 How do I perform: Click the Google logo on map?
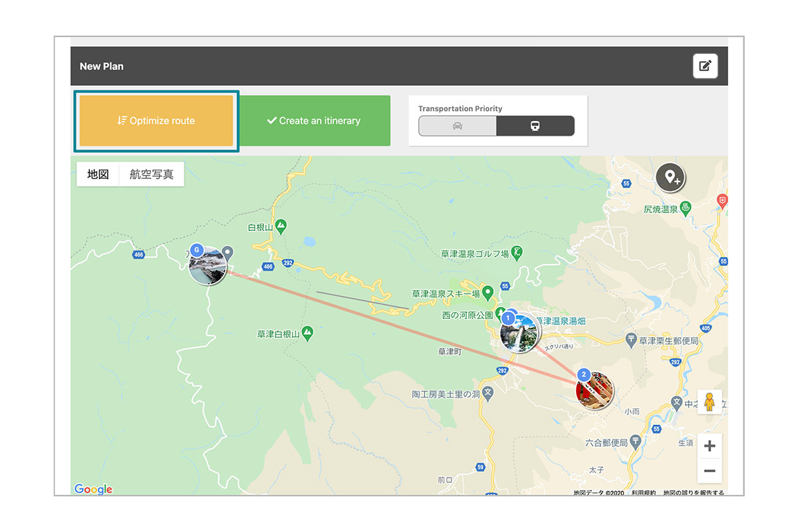tap(93, 489)
